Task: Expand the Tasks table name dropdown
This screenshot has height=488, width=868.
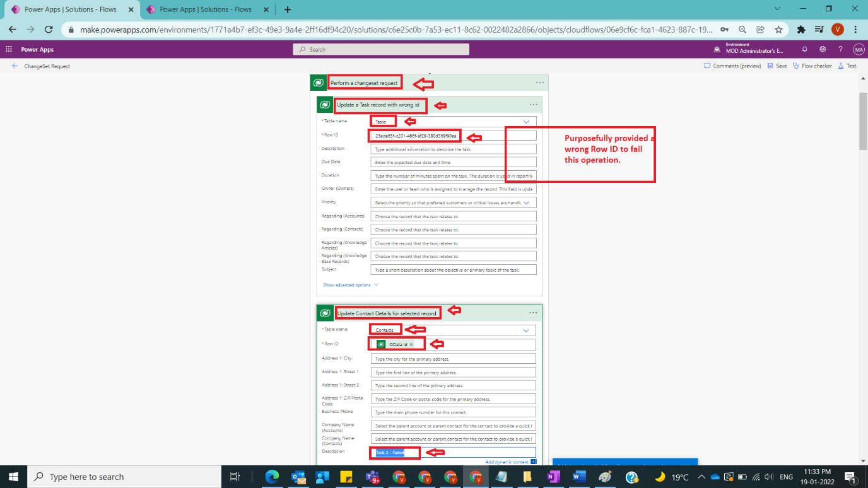Action: (525, 121)
